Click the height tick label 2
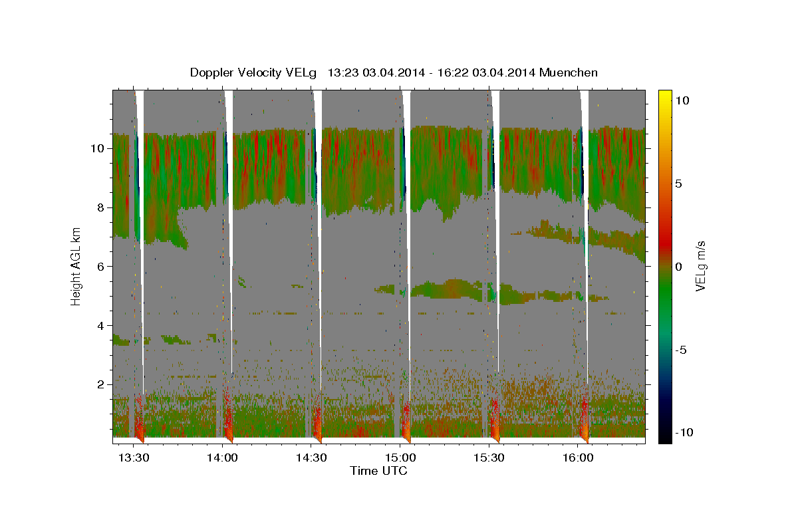This screenshot has width=798, height=532. tap(99, 384)
